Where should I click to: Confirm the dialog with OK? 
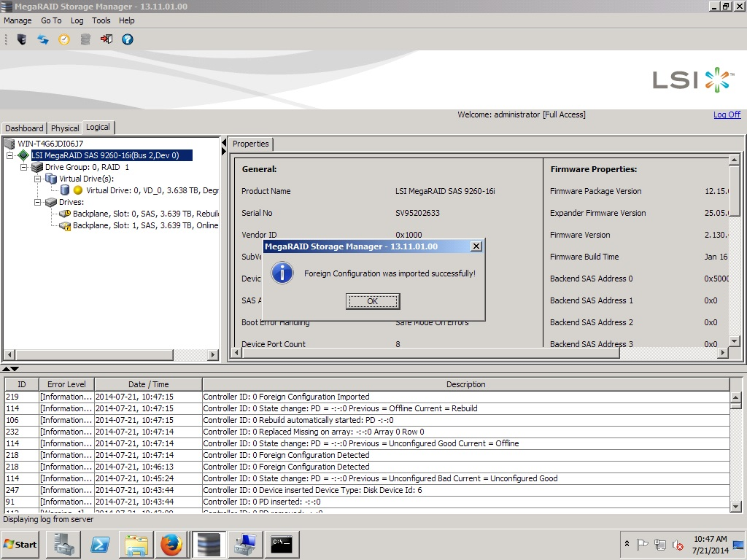(x=373, y=301)
